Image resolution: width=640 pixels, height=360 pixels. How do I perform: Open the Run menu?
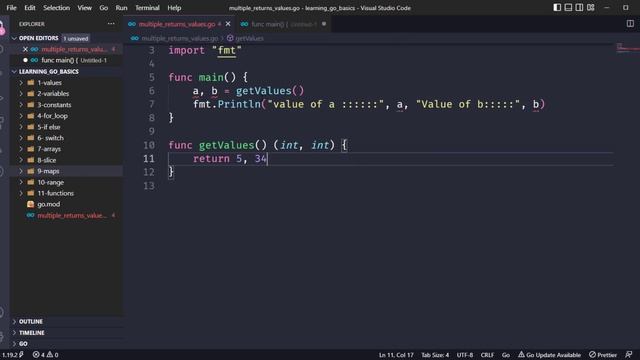tap(121, 8)
